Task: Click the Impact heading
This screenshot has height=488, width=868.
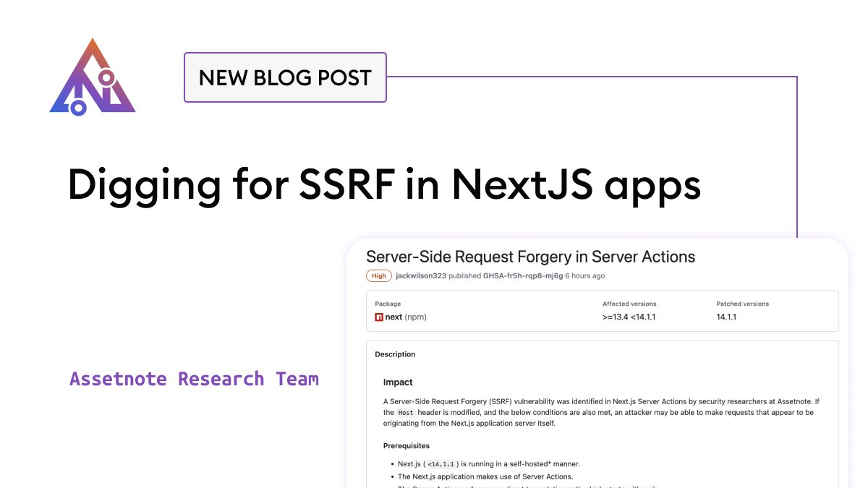Action: (x=398, y=382)
